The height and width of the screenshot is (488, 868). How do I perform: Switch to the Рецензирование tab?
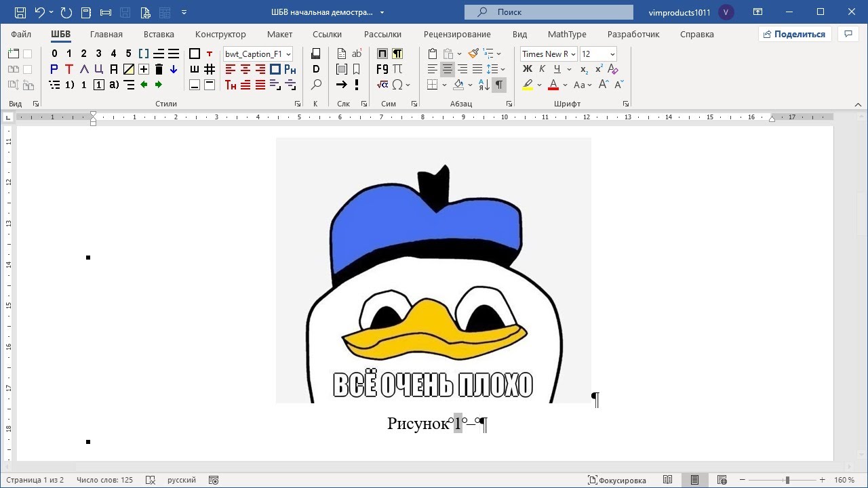[x=457, y=34]
